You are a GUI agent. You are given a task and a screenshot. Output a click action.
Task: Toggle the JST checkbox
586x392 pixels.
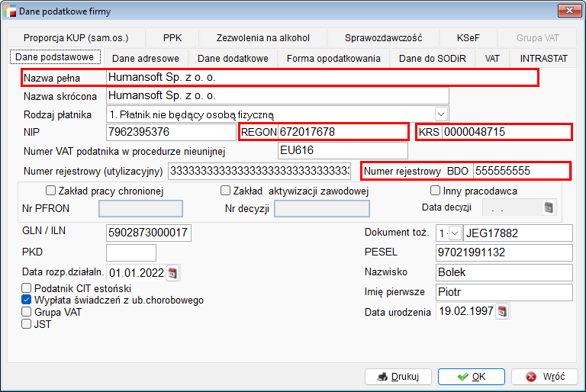point(27,323)
